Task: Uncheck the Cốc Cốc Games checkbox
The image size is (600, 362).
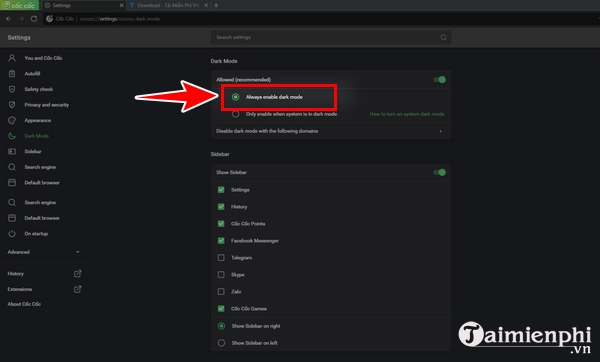Action: click(221, 308)
